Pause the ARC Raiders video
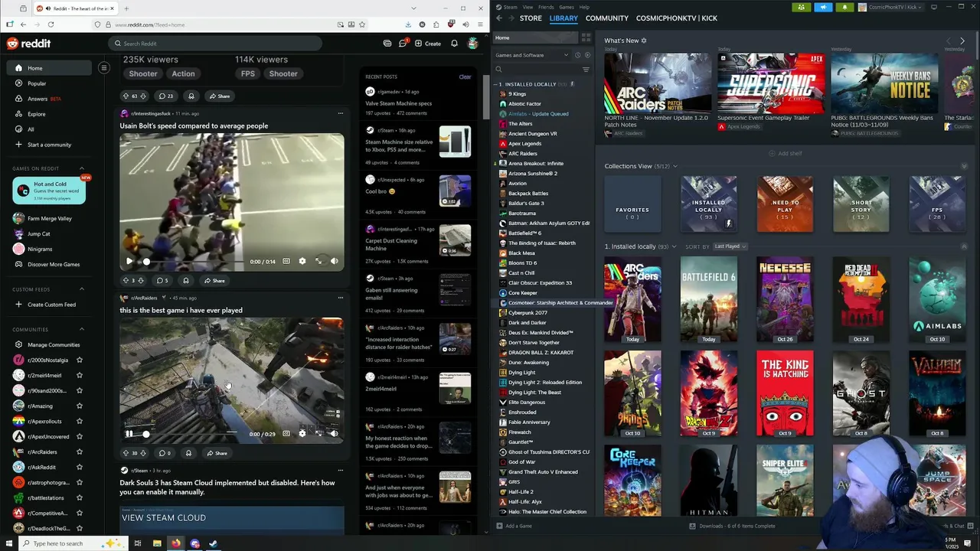The image size is (980, 551). point(129,433)
